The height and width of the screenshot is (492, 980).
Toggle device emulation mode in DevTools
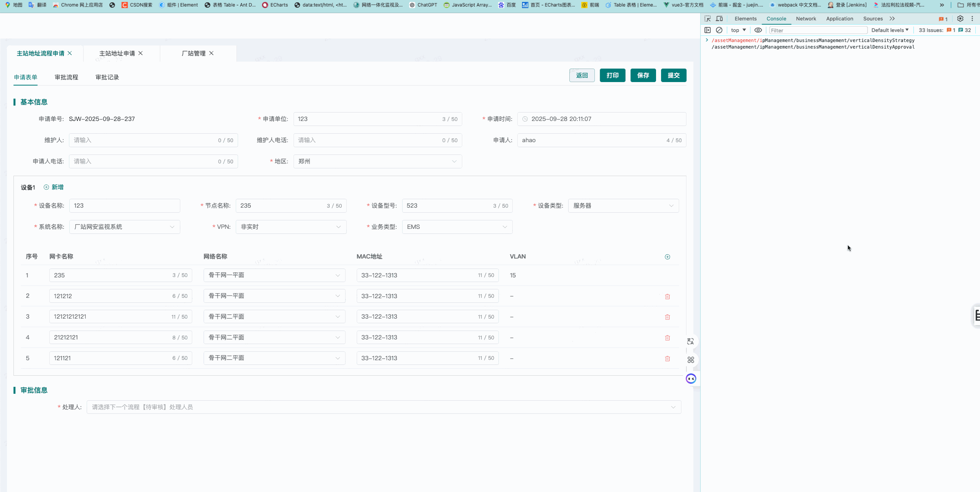click(719, 18)
